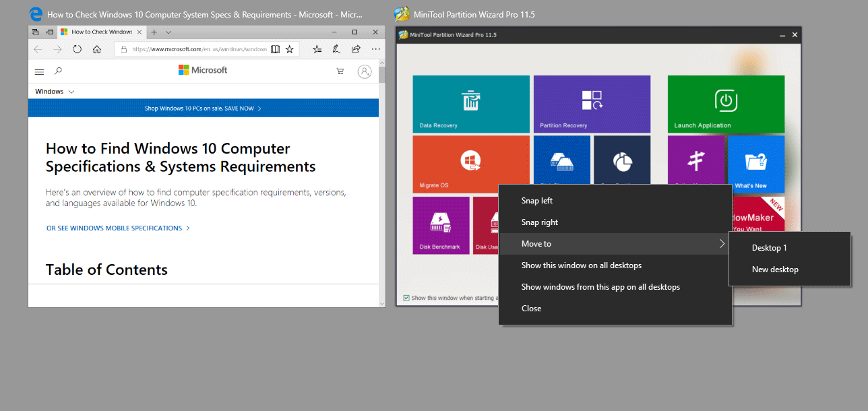This screenshot has width=868, height=411.
Task: Go to Edge home page icon
Action: (x=97, y=49)
